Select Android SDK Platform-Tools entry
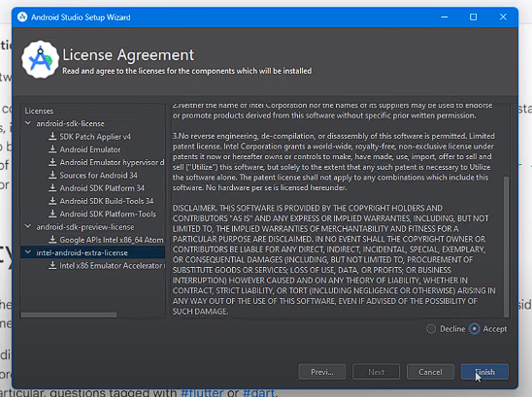This screenshot has height=397, width=532. coord(108,215)
